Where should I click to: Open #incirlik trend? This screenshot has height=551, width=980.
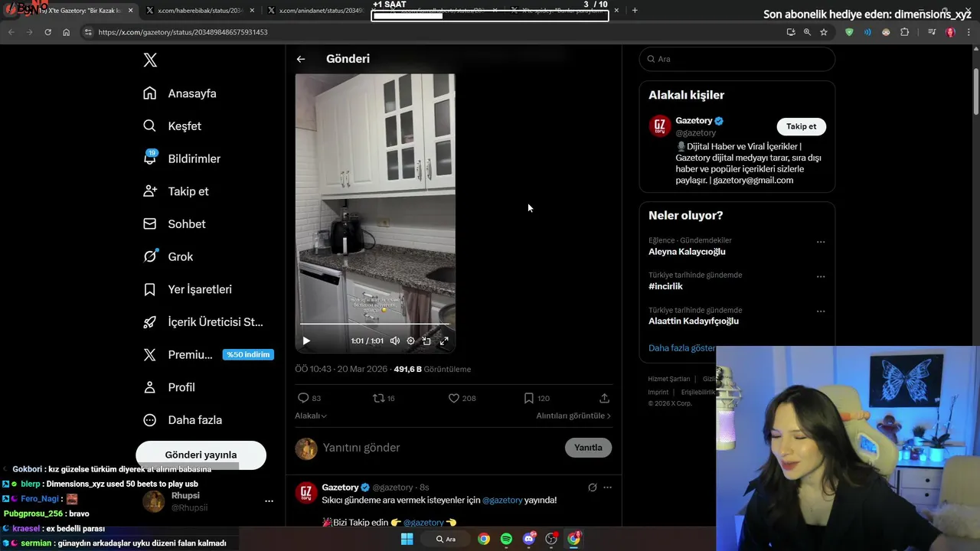click(665, 286)
